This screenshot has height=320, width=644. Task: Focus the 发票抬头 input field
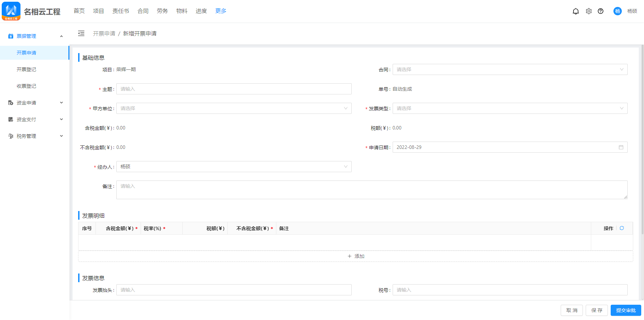click(234, 290)
